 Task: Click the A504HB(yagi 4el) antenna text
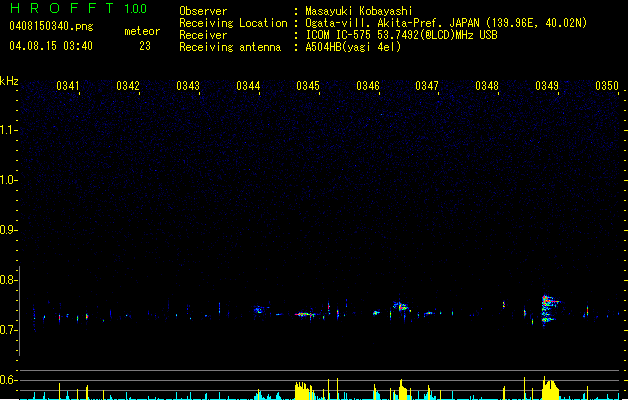click(353, 47)
